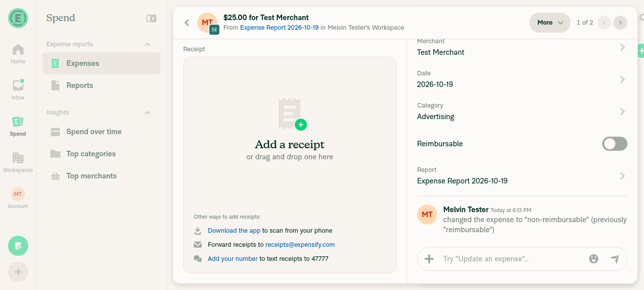Open the Date field chevron

(x=622, y=79)
